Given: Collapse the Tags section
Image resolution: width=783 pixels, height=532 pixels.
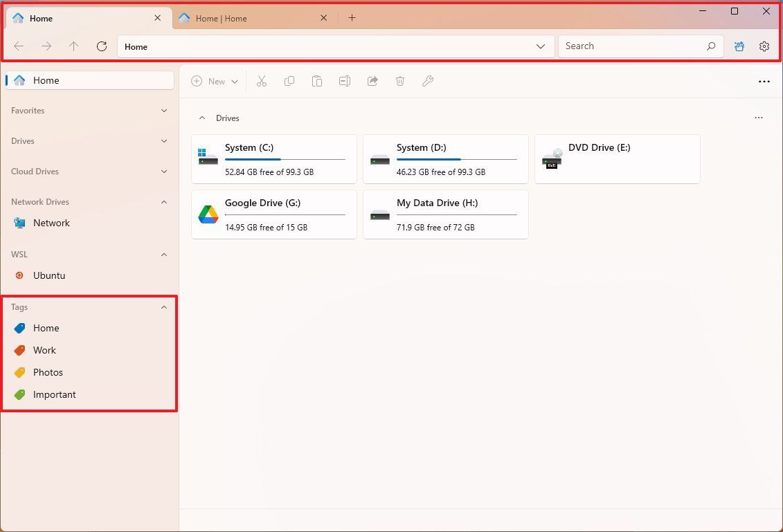Looking at the screenshot, I should tap(164, 306).
